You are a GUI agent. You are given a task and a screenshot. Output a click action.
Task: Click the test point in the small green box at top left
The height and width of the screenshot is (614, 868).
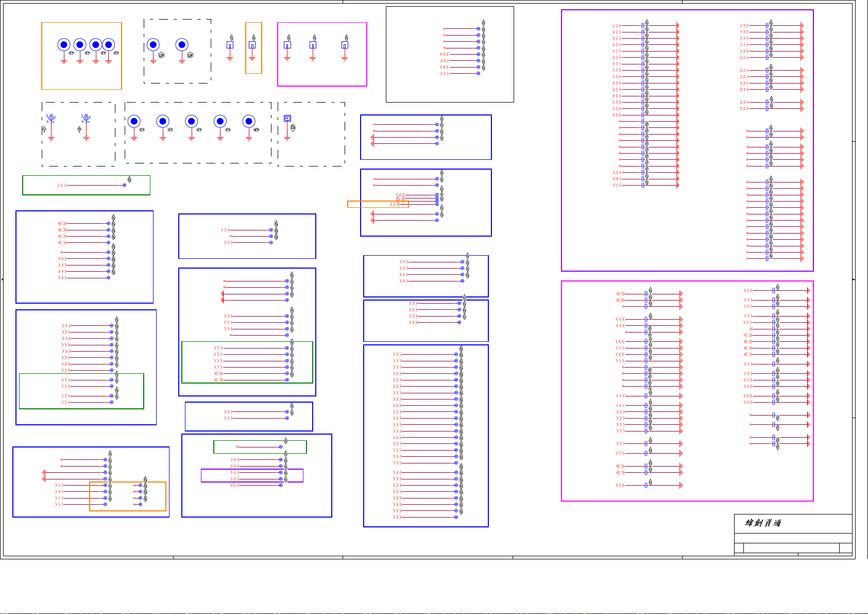click(124, 185)
